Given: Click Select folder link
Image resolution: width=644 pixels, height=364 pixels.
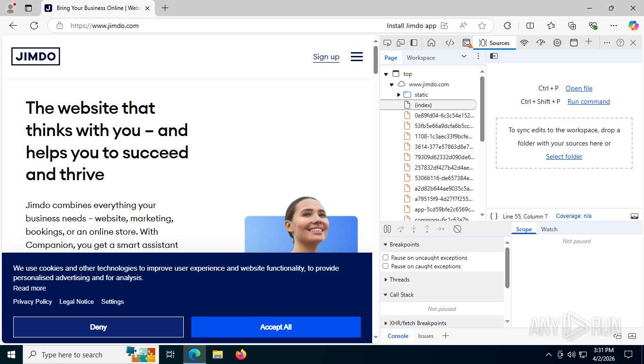Looking at the screenshot, I should 564,156.
